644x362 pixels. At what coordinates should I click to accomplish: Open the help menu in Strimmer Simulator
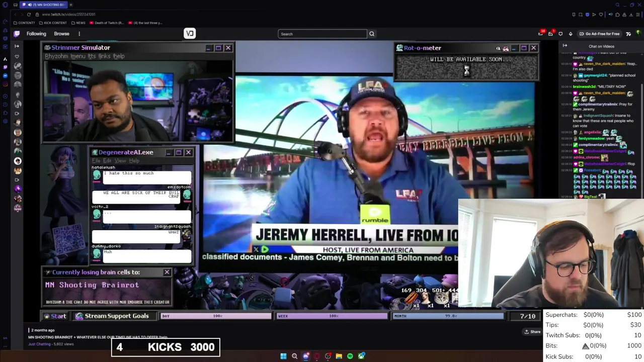coord(119,56)
